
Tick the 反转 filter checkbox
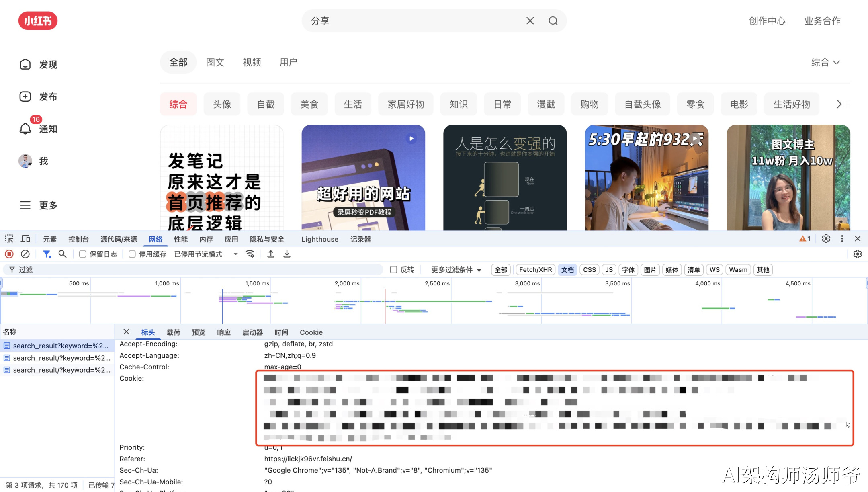click(394, 270)
